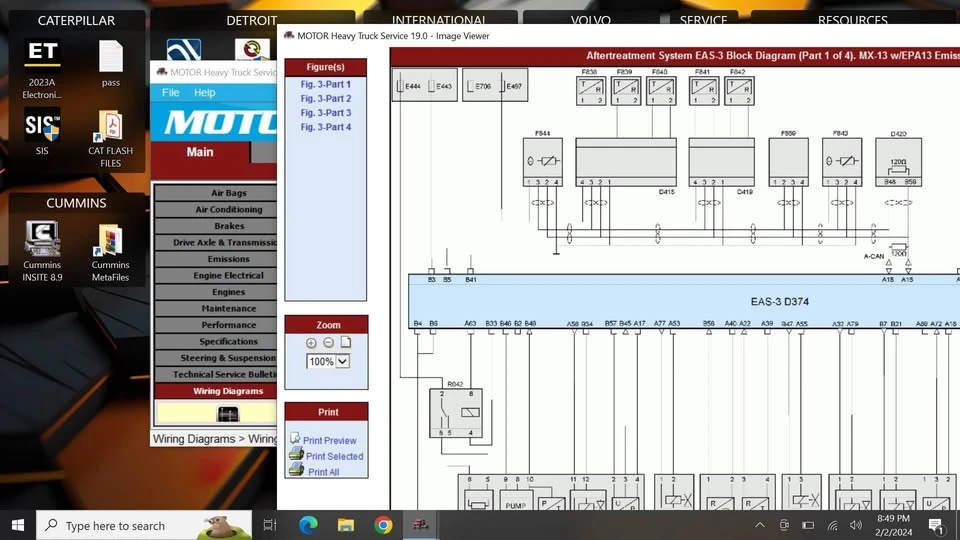This screenshot has width=960, height=540.
Task: Open network Wi-Fi tray icon
Action: pos(833,525)
